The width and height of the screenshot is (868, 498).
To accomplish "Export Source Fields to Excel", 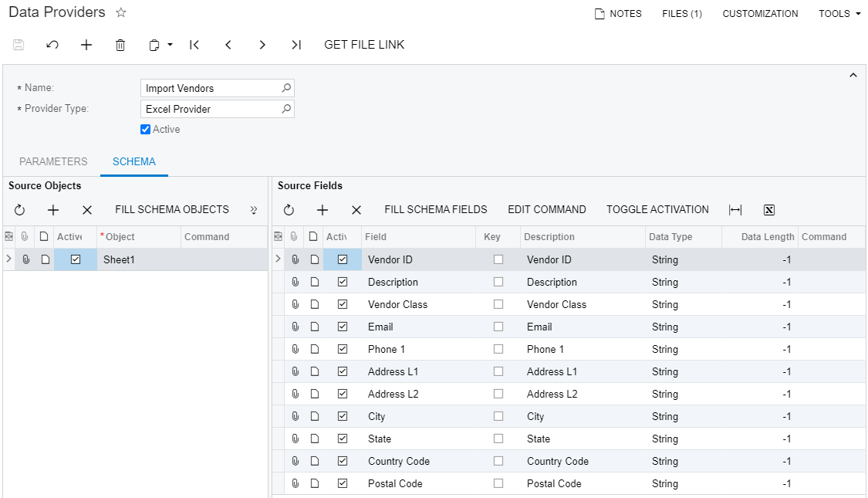I will click(x=768, y=210).
